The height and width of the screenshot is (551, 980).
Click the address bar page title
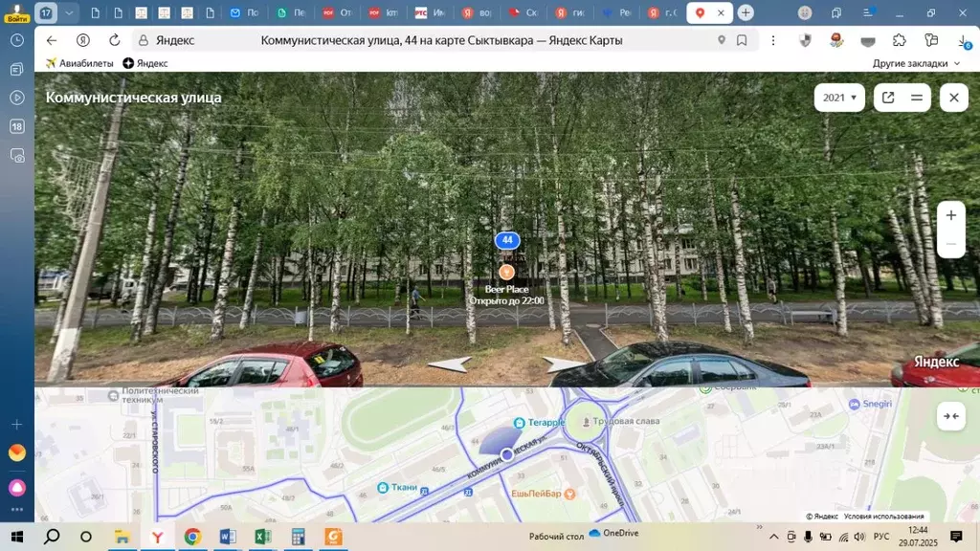(441, 40)
